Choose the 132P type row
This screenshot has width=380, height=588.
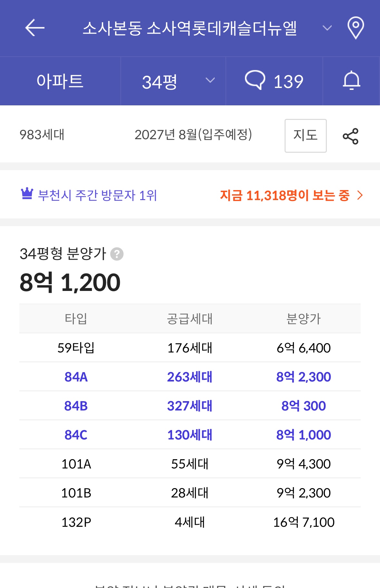coord(190,522)
